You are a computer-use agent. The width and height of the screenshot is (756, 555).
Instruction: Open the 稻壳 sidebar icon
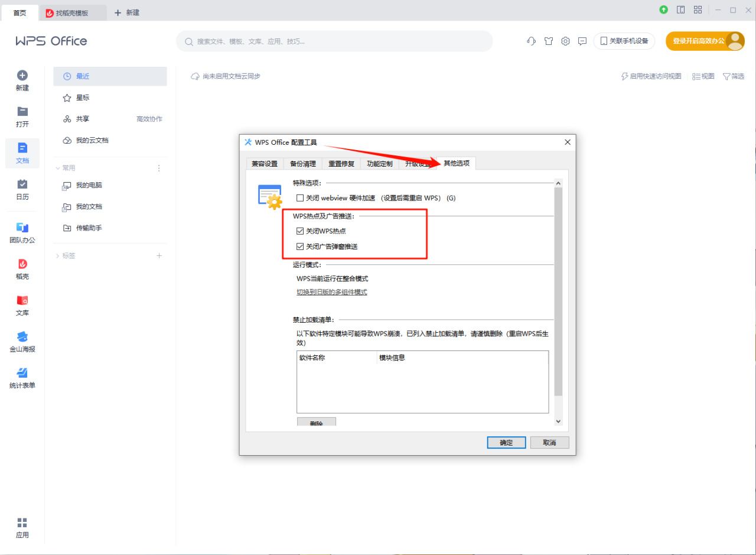coord(22,270)
